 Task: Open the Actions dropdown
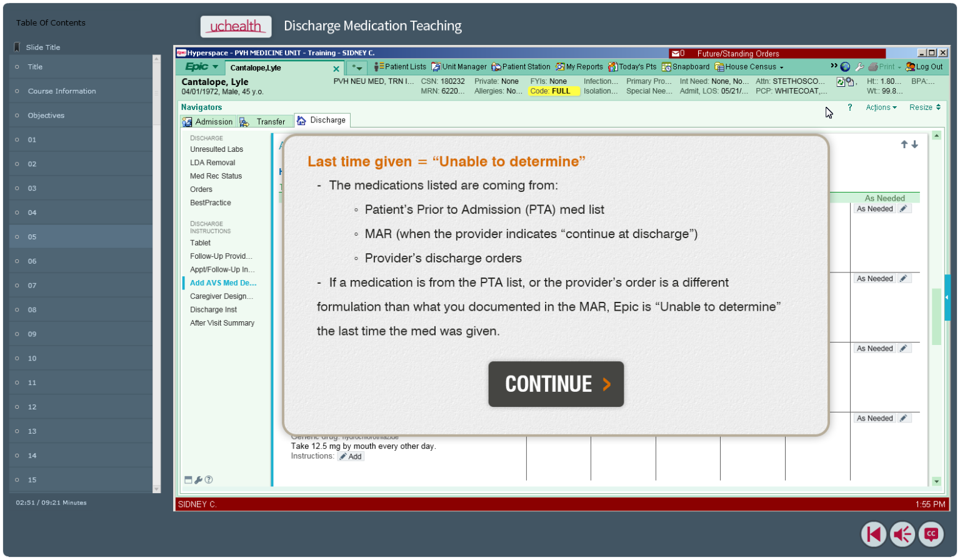880,107
